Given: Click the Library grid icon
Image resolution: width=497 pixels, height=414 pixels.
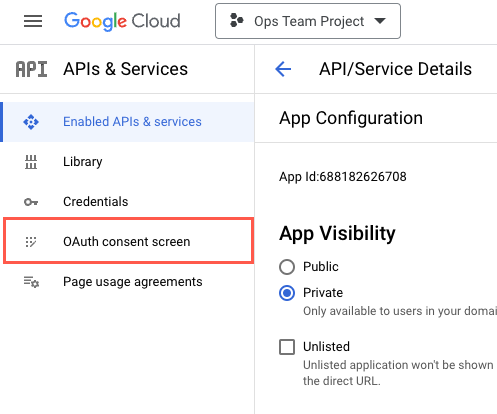Looking at the screenshot, I should coord(31,162).
